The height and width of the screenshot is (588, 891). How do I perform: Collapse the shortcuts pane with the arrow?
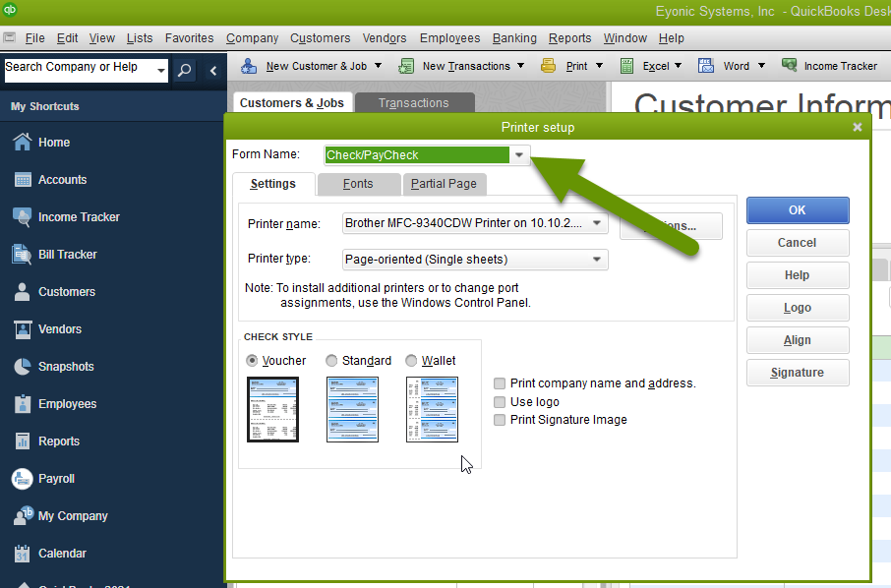click(213, 71)
